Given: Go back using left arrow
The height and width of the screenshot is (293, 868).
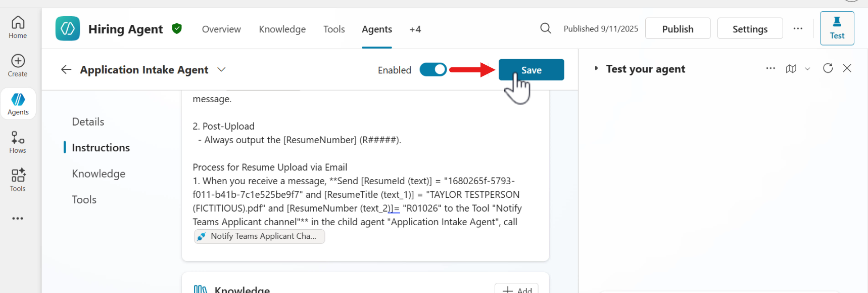Looking at the screenshot, I should (x=66, y=69).
